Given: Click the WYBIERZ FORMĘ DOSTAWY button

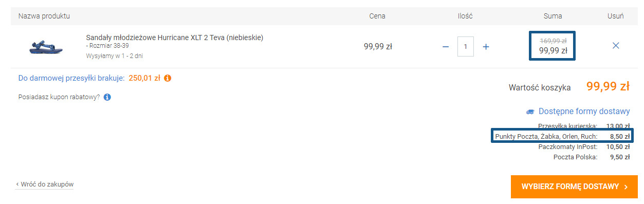Looking at the screenshot, I should pos(574,187).
